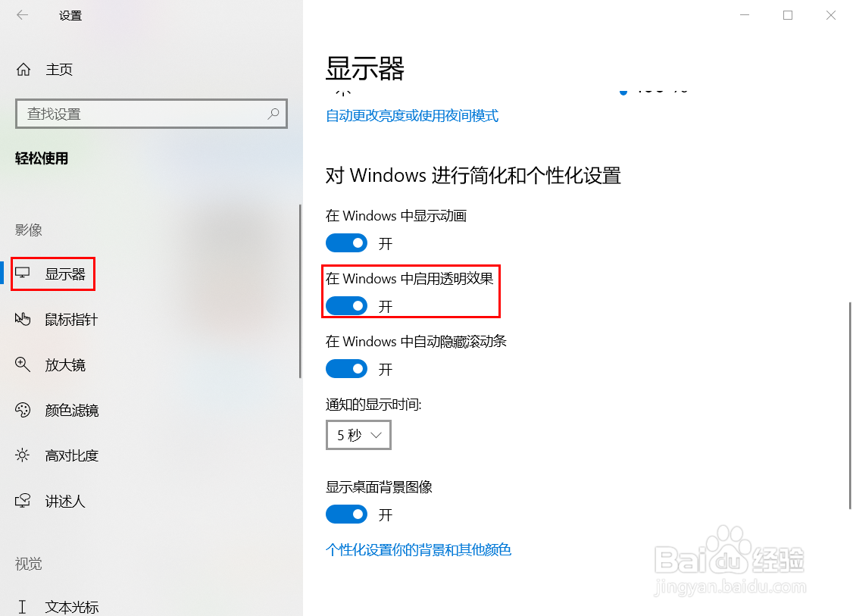
Task: Click the back arrow icon in Settings
Action: point(22,14)
